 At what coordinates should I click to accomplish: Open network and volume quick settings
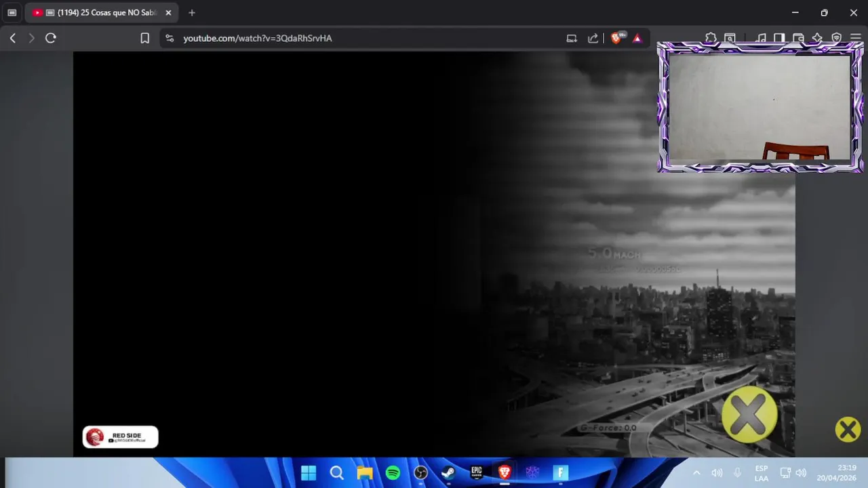[793, 473]
